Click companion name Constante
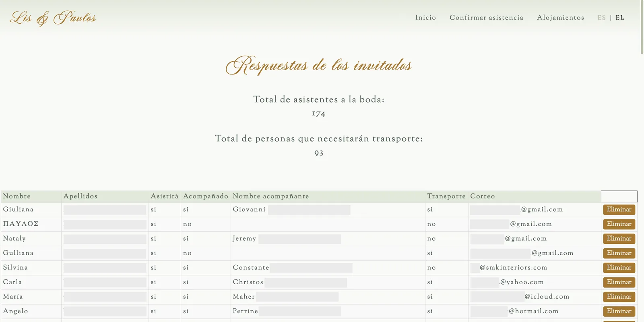644x322 pixels. pyautogui.click(x=251, y=267)
